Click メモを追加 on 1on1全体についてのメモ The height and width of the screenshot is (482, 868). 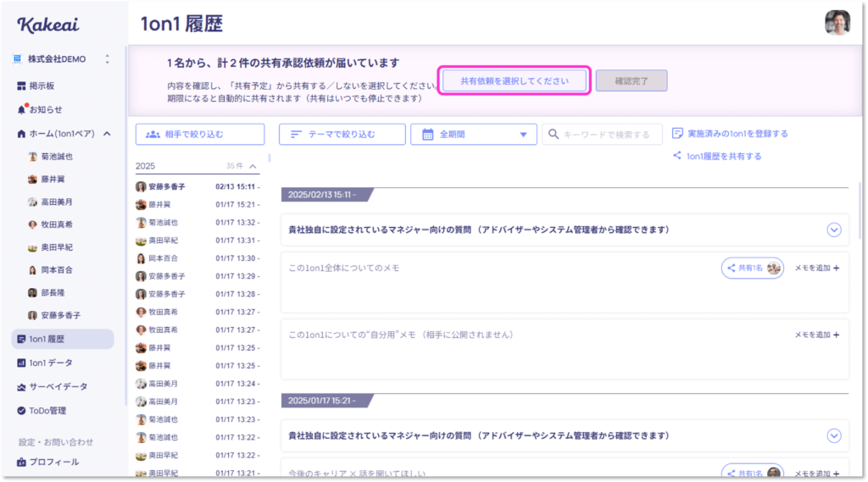(817, 268)
